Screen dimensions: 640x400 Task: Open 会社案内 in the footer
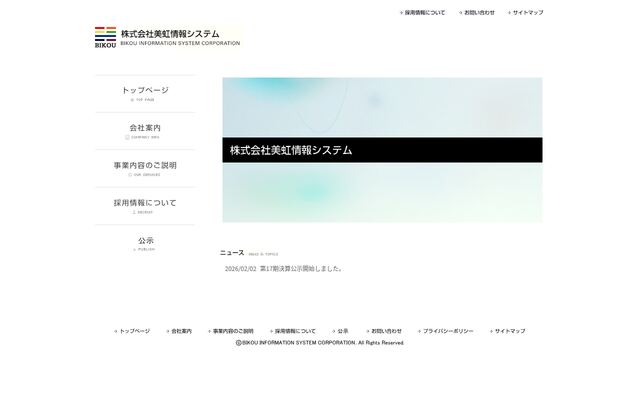click(x=179, y=331)
